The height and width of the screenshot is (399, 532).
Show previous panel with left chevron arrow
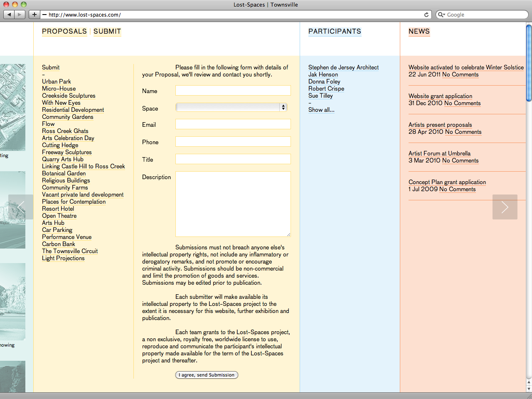point(21,207)
